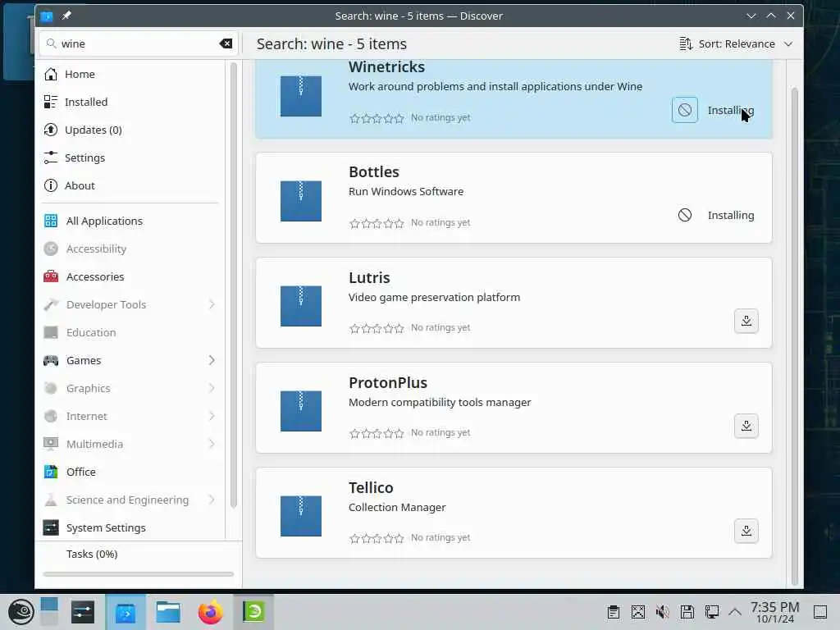This screenshot has height=630, width=840.
Task: Click the show desktop button
Action: tap(820, 612)
